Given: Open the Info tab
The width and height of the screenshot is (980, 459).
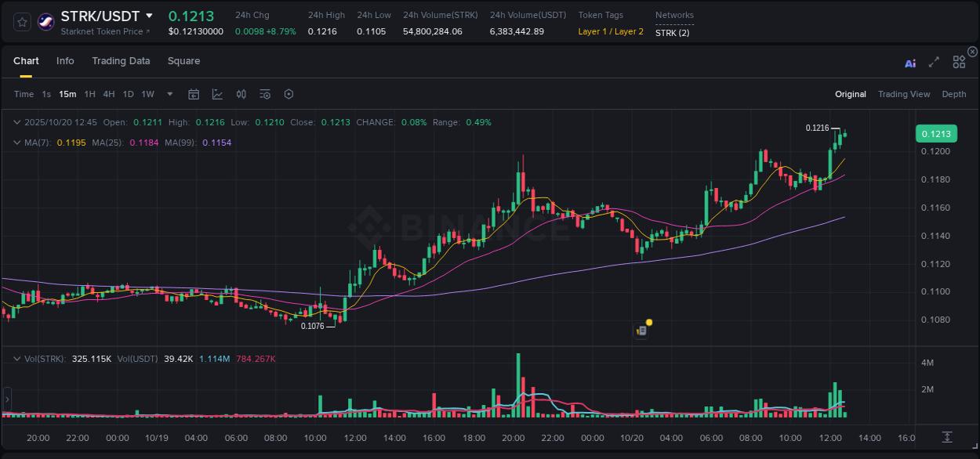Looking at the screenshot, I should pyautogui.click(x=65, y=60).
